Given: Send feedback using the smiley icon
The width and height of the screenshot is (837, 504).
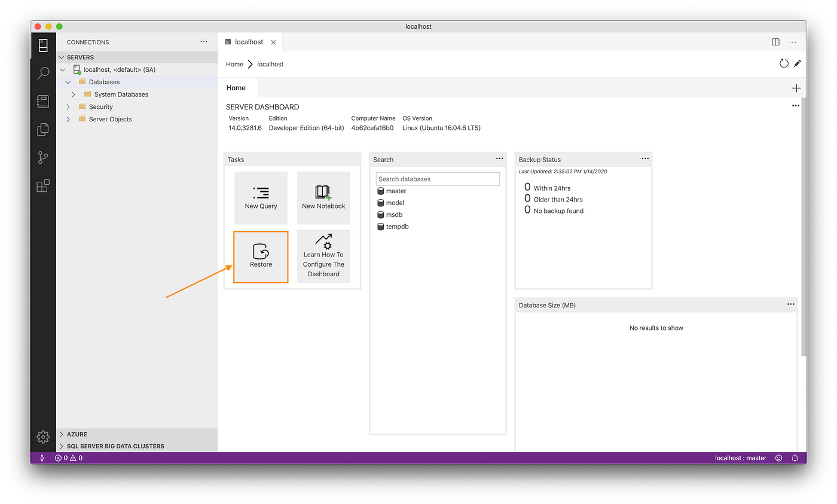Looking at the screenshot, I should point(778,458).
